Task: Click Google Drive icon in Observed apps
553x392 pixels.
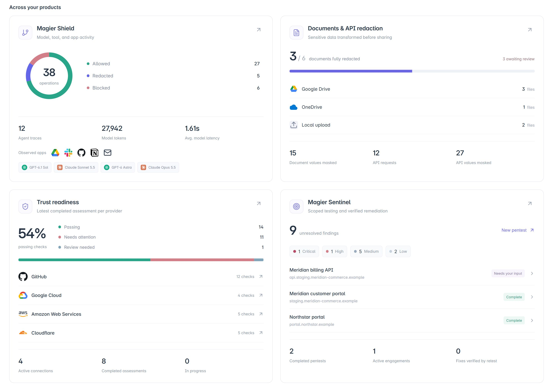Action: coord(55,152)
